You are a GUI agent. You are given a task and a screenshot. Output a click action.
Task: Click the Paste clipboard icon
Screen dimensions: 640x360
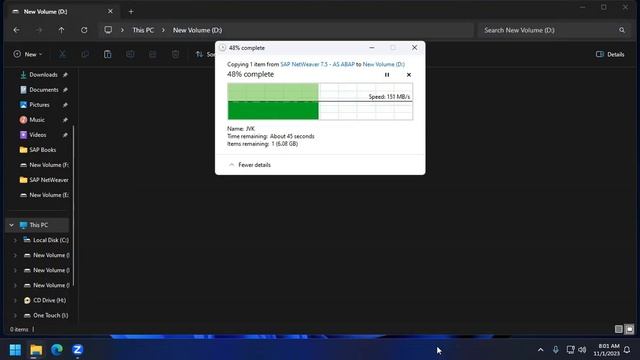(x=107, y=54)
